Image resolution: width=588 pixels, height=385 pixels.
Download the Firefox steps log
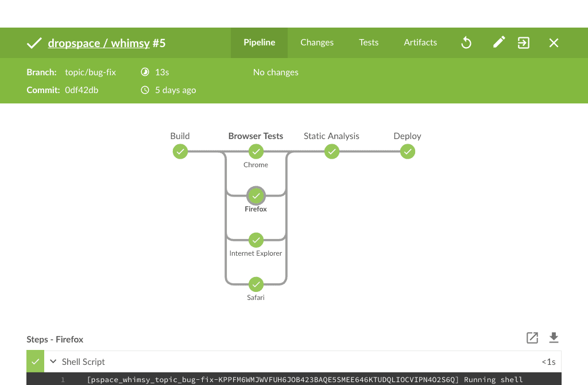[554, 338]
